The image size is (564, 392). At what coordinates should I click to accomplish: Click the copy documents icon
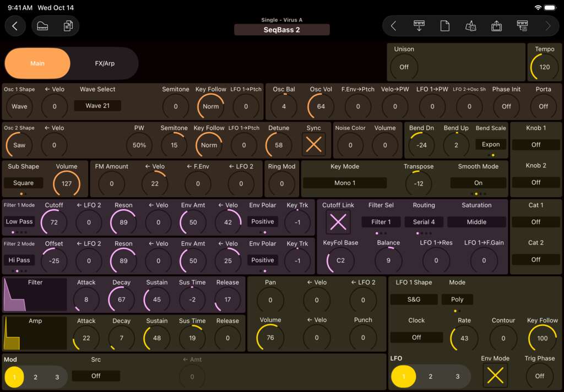tap(68, 26)
